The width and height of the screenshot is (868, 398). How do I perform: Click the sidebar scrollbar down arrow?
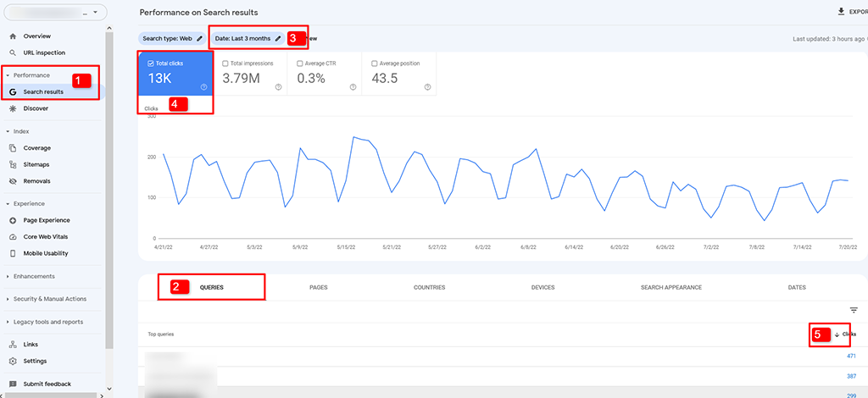[109, 389]
